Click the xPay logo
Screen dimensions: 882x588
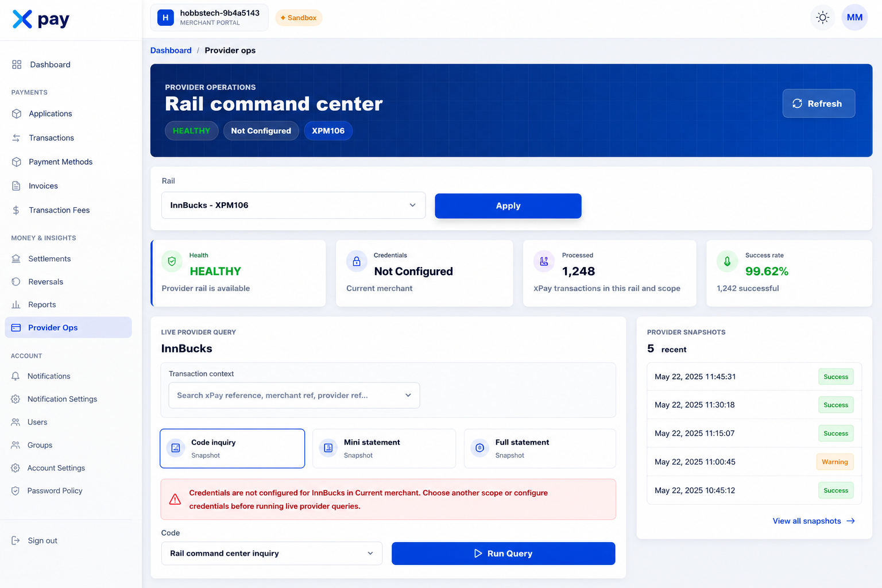tap(41, 20)
